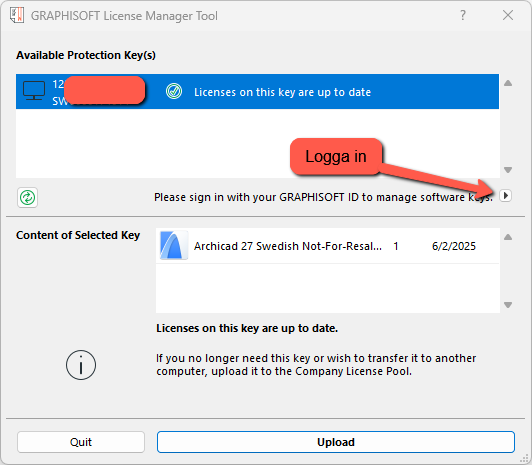Viewport: 532px width, 465px height.
Task: Click the License Manager app icon in title bar
Action: click(x=17, y=16)
